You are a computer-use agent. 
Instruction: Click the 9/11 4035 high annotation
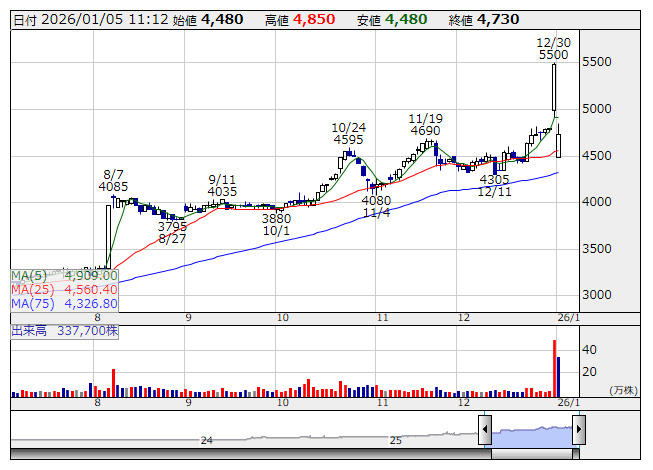(222, 186)
